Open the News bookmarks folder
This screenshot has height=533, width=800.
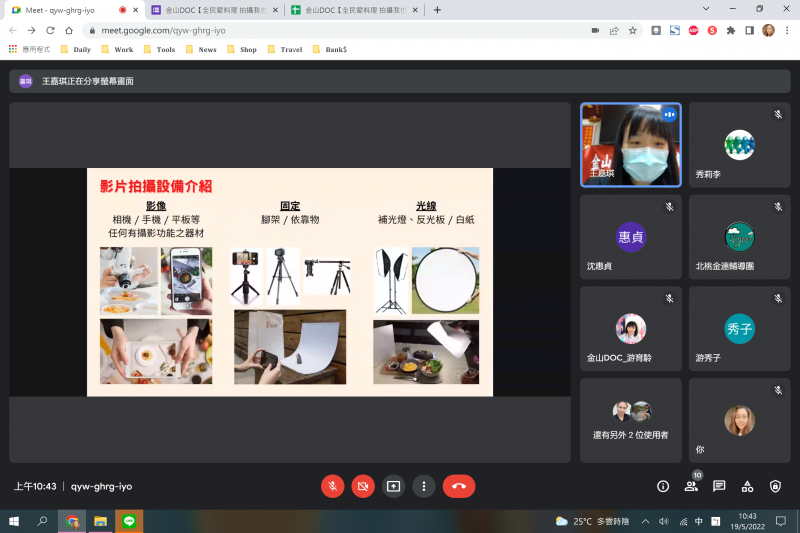point(202,49)
